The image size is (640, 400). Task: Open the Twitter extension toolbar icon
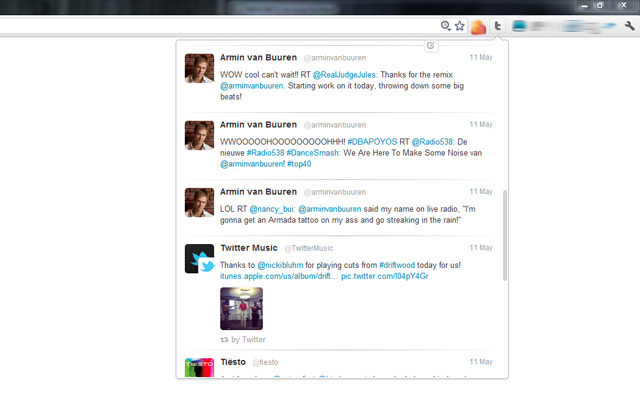[497, 27]
